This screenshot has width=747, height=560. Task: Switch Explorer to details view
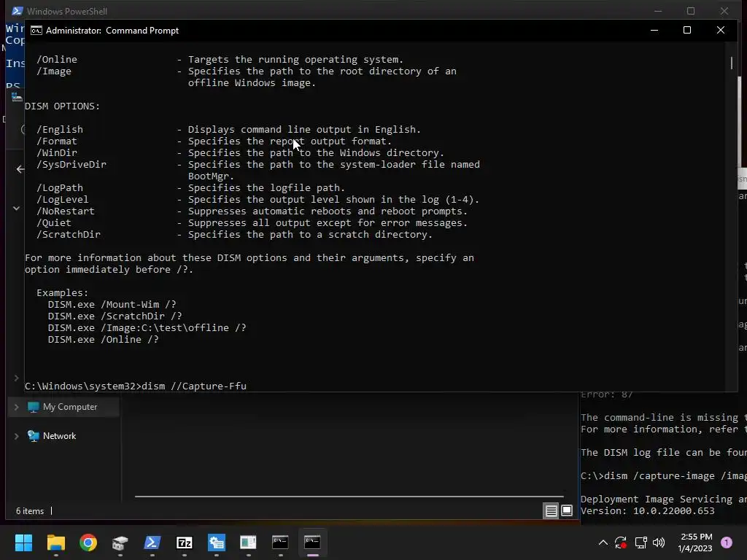pyautogui.click(x=551, y=511)
